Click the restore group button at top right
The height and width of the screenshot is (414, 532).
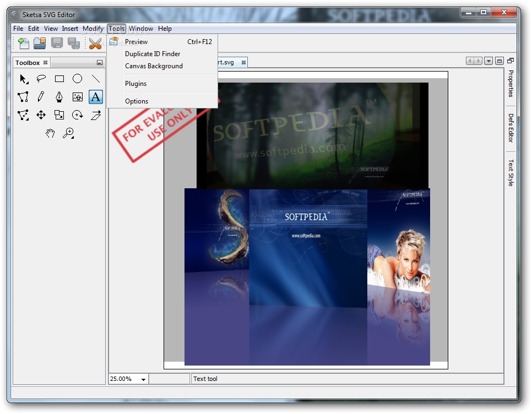point(511,61)
